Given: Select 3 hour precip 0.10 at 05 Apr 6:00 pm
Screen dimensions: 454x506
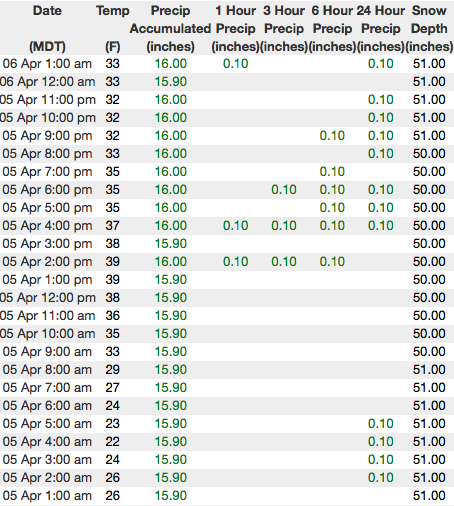Looking at the screenshot, I should (284, 190).
